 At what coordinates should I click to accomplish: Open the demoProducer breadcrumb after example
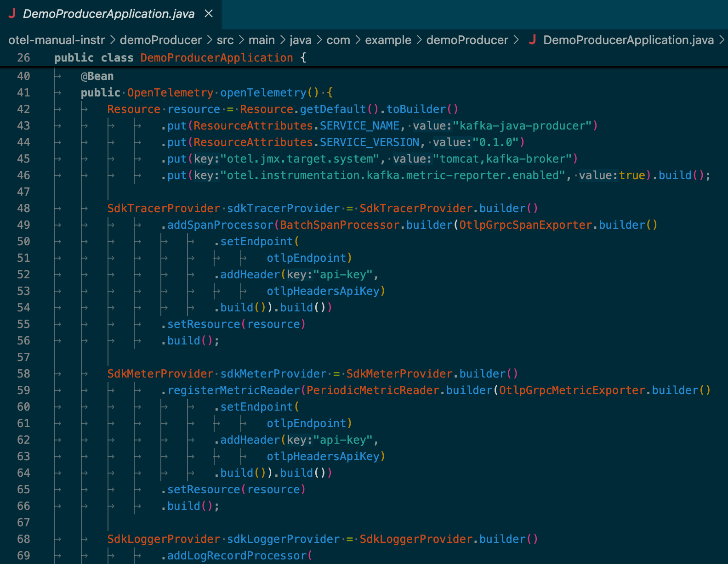467,40
